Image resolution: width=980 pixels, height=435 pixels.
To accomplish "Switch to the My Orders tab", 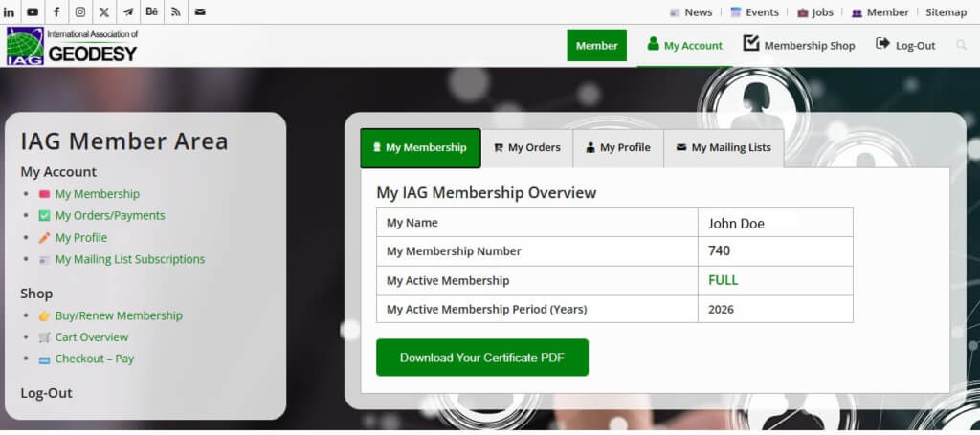I will click(x=526, y=148).
